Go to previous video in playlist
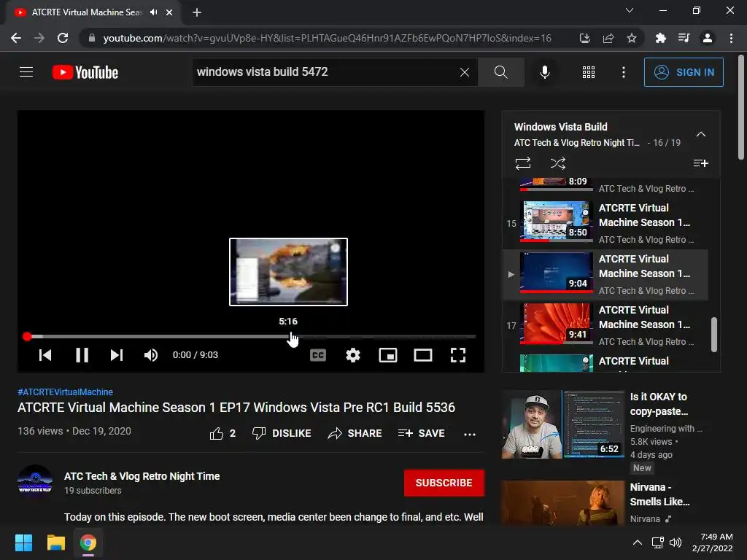 coord(45,355)
